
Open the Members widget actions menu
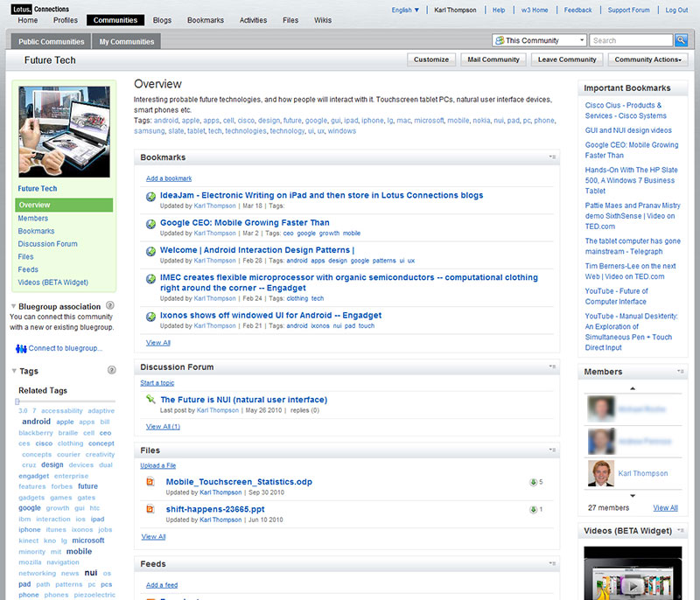click(681, 371)
